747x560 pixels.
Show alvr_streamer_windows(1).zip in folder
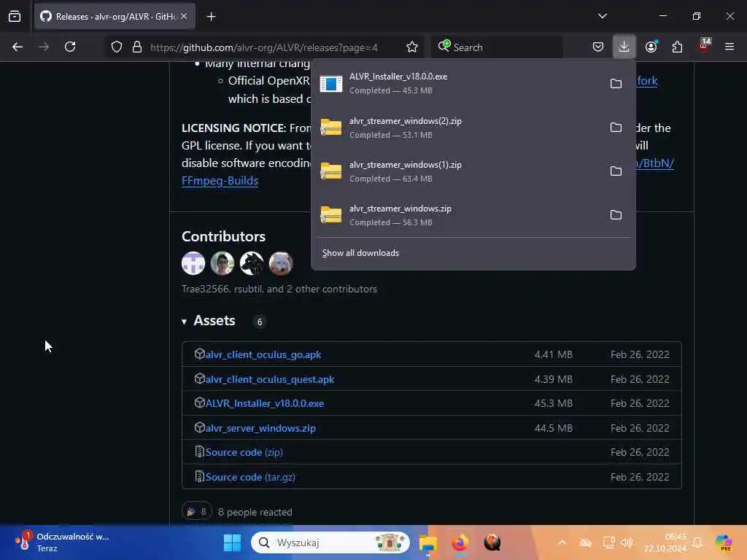(x=616, y=171)
